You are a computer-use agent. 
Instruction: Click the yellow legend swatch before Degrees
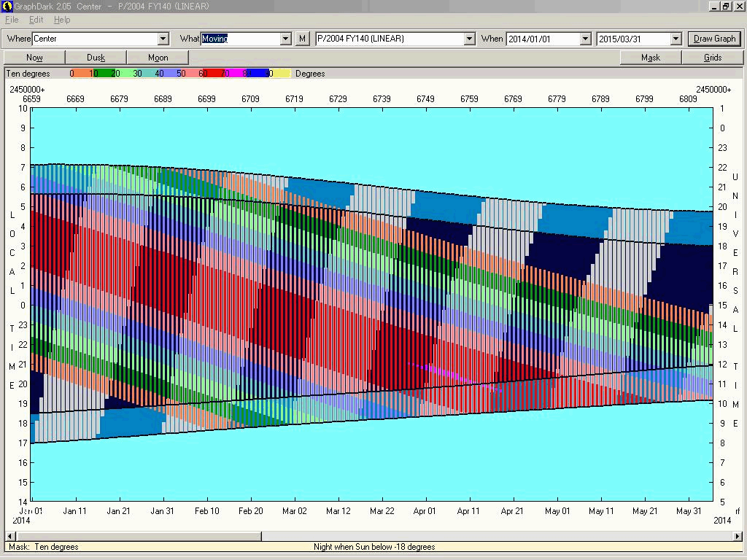(279, 74)
